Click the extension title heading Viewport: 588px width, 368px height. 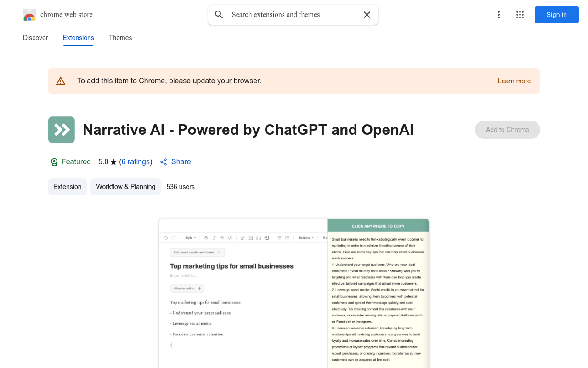click(x=248, y=130)
